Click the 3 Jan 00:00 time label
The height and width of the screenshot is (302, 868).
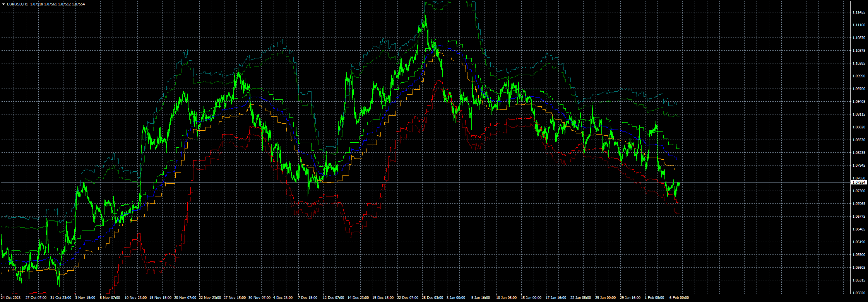[456, 298]
